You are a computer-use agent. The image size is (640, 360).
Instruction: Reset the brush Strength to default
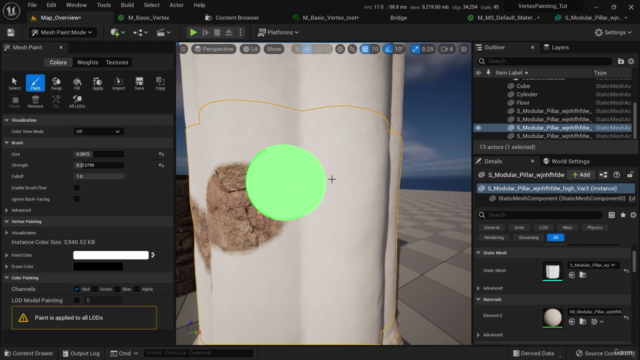161,165
